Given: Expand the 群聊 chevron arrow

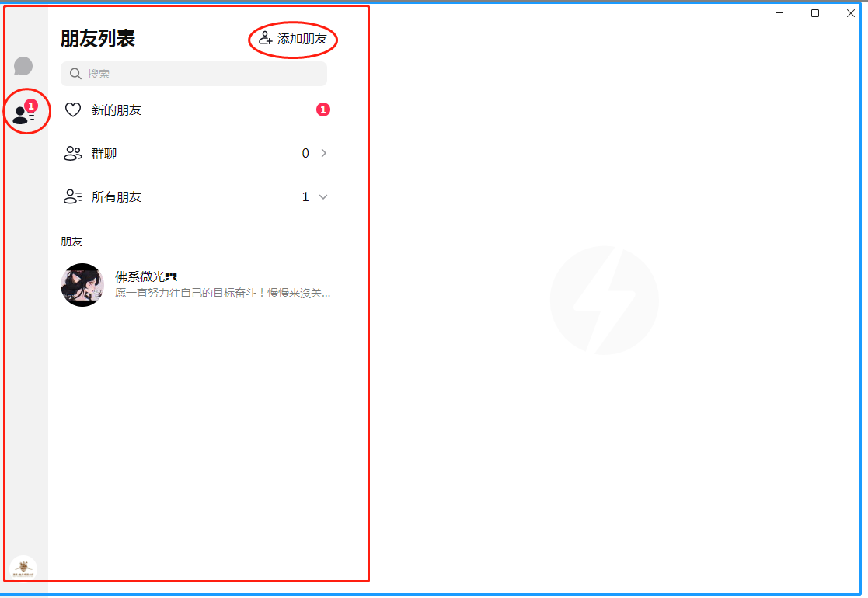Looking at the screenshot, I should [x=324, y=153].
